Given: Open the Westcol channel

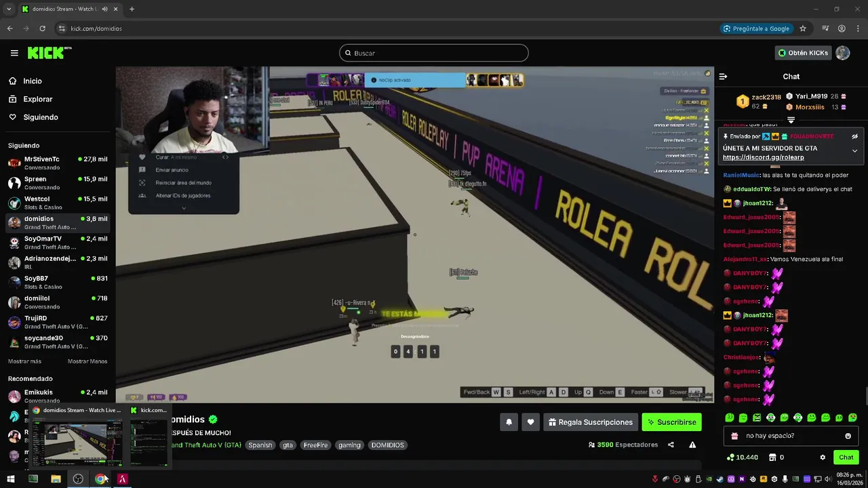Looking at the screenshot, I should click(x=58, y=203).
